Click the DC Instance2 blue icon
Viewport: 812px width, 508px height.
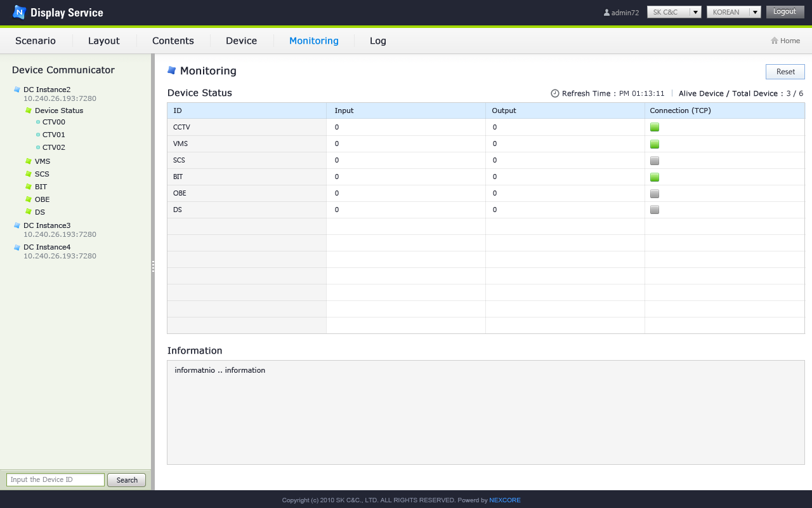point(17,90)
